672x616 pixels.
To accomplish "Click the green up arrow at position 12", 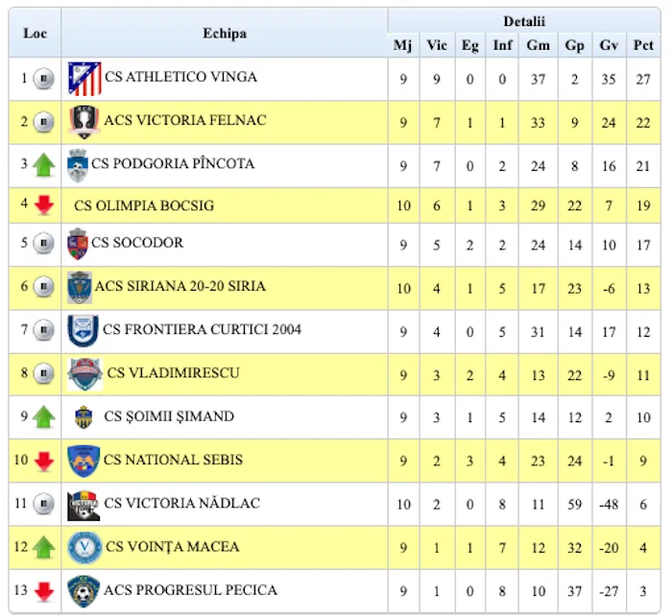I will (43, 548).
